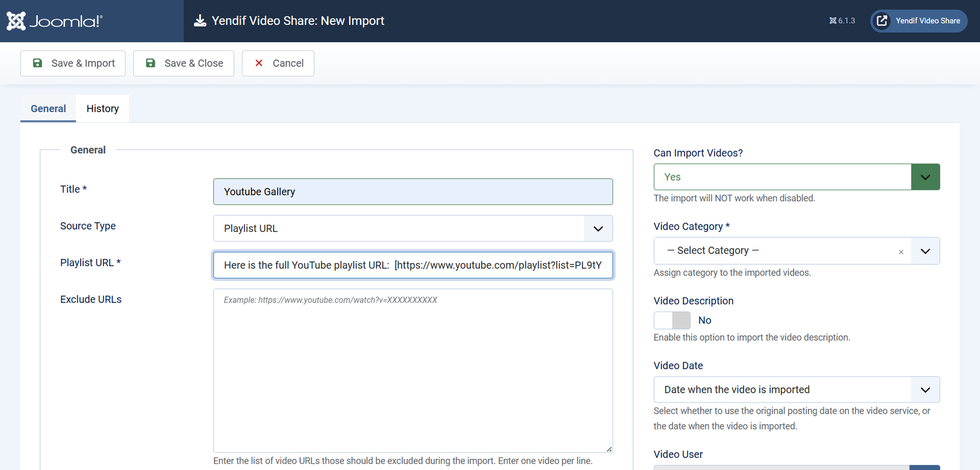Click the red X icon on Cancel
Screen dimensions: 980x470
(x=259, y=63)
